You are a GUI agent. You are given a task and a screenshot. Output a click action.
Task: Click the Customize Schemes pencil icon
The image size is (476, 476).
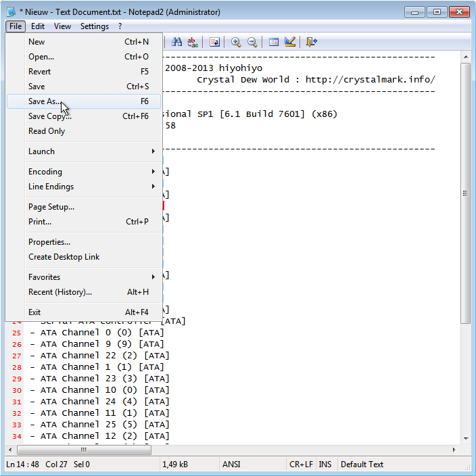tap(290, 42)
